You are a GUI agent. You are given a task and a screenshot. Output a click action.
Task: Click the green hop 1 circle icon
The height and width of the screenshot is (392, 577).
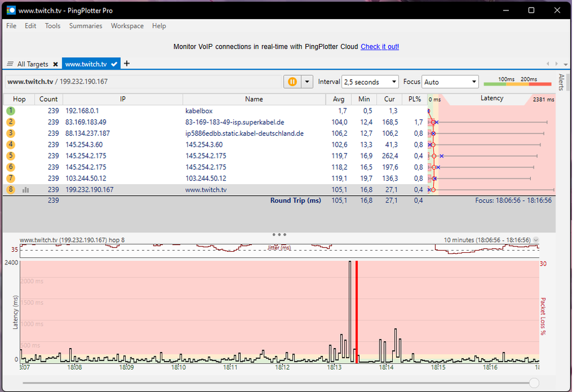click(11, 111)
